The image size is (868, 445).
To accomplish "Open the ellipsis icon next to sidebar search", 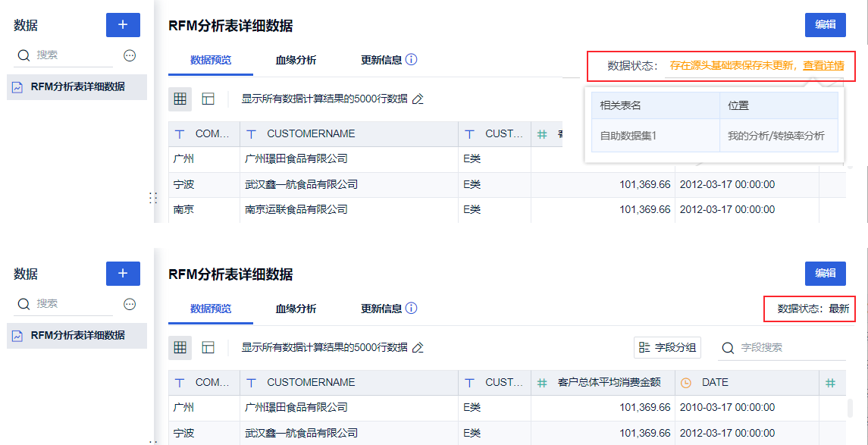I will 129,55.
